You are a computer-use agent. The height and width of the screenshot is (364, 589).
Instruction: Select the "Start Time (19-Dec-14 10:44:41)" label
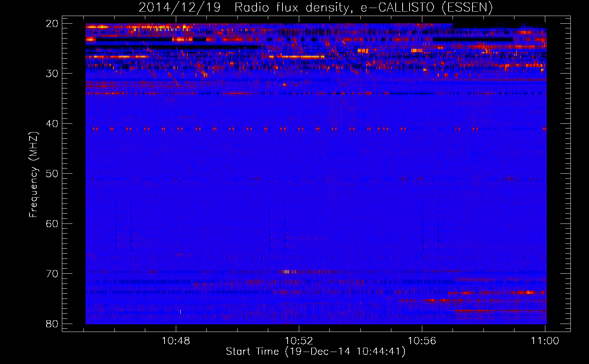coord(316,352)
